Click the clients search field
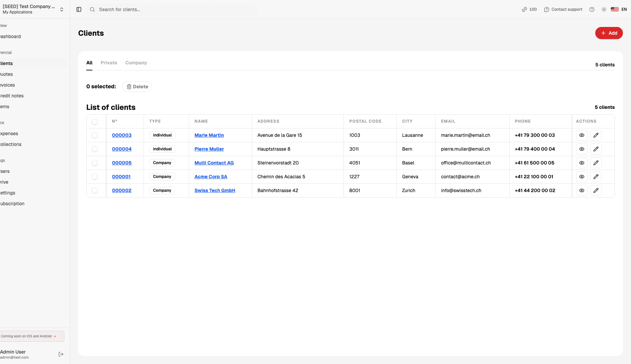The image size is (631, 364). (x=172, y=9)
